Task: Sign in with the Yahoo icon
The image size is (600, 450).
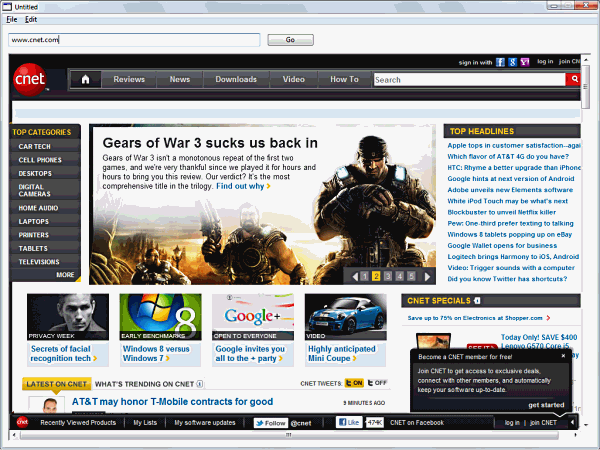Action: click(523, 62)
